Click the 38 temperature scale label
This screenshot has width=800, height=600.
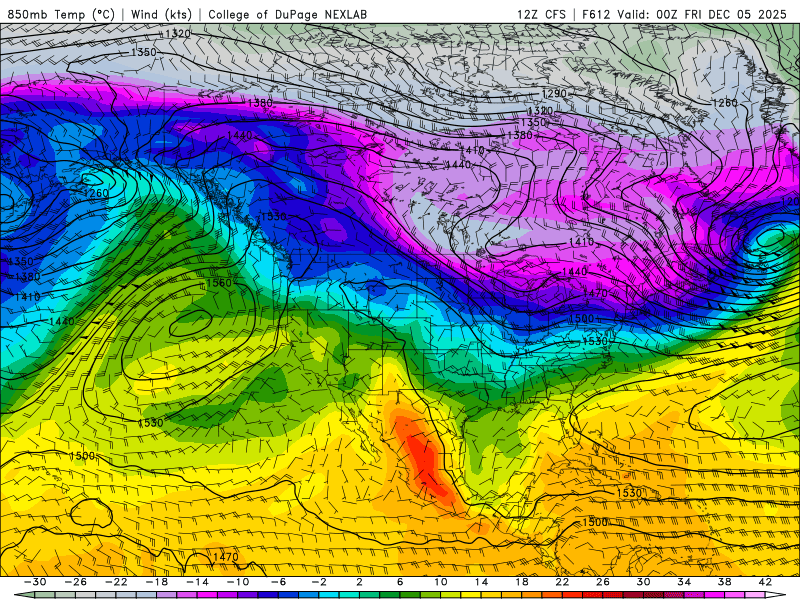click(724, 582)
